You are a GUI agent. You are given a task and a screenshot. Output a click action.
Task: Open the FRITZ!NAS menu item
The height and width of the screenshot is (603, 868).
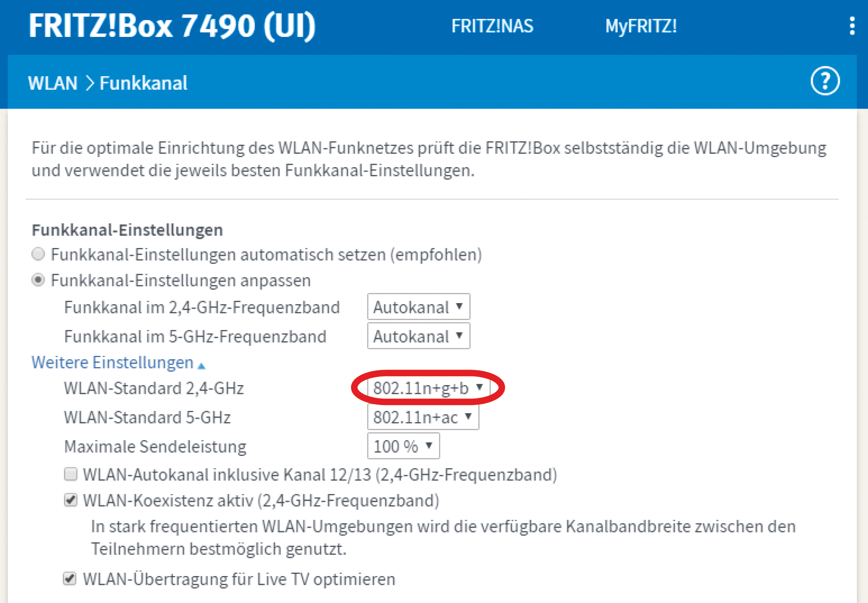(x=492, y=26)
